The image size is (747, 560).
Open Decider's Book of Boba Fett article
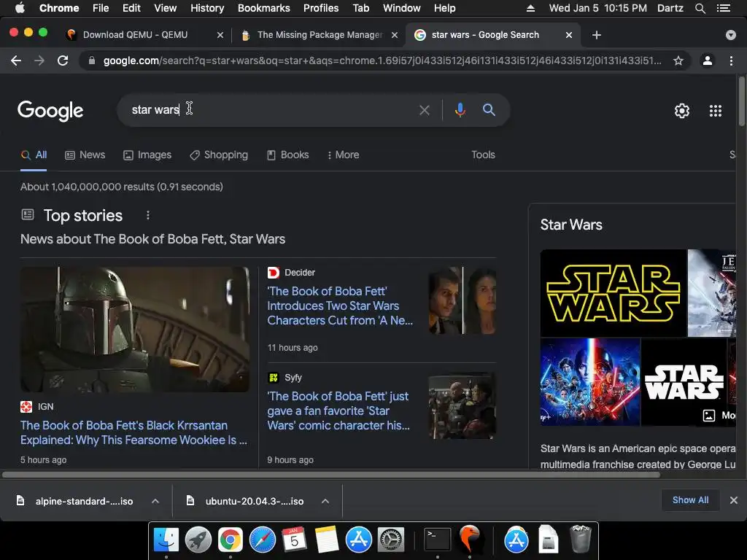pyautogui.click(x=340, y=306)
